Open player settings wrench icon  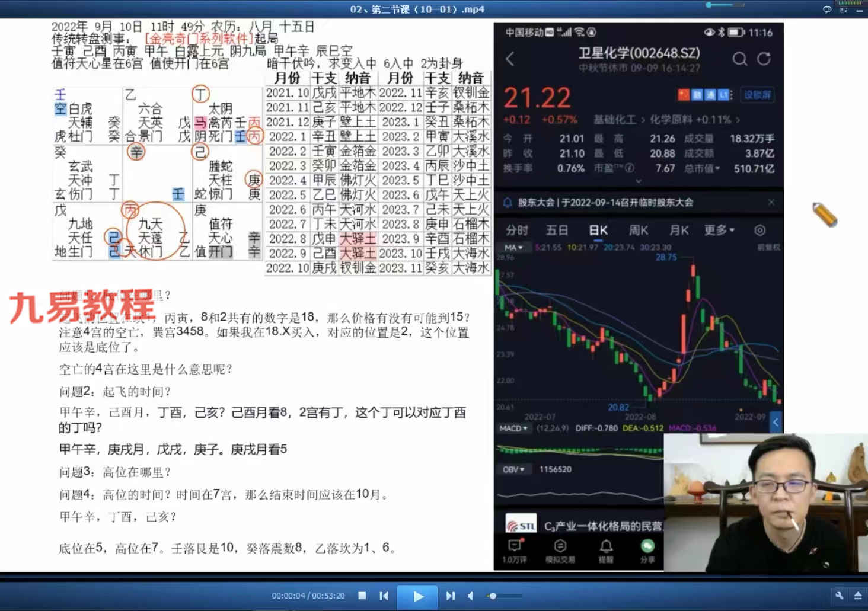point(840,596)
